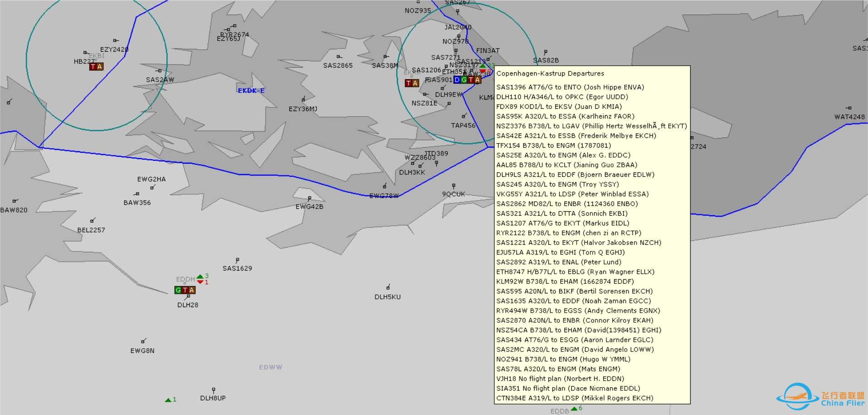Select departure row ETH8747 to EBLG
The height and width of the screenshot is (415, 868).
[x=575, y=272]
